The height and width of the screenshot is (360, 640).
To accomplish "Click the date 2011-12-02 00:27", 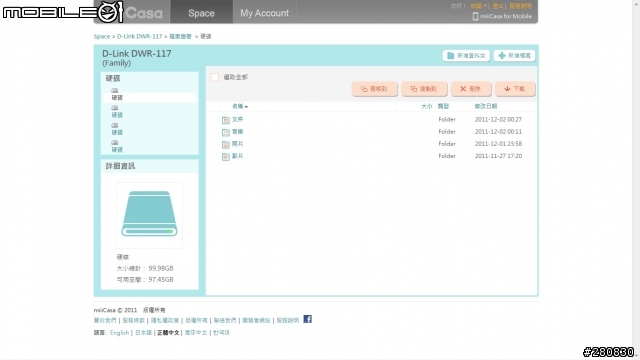I will (498, 120).
